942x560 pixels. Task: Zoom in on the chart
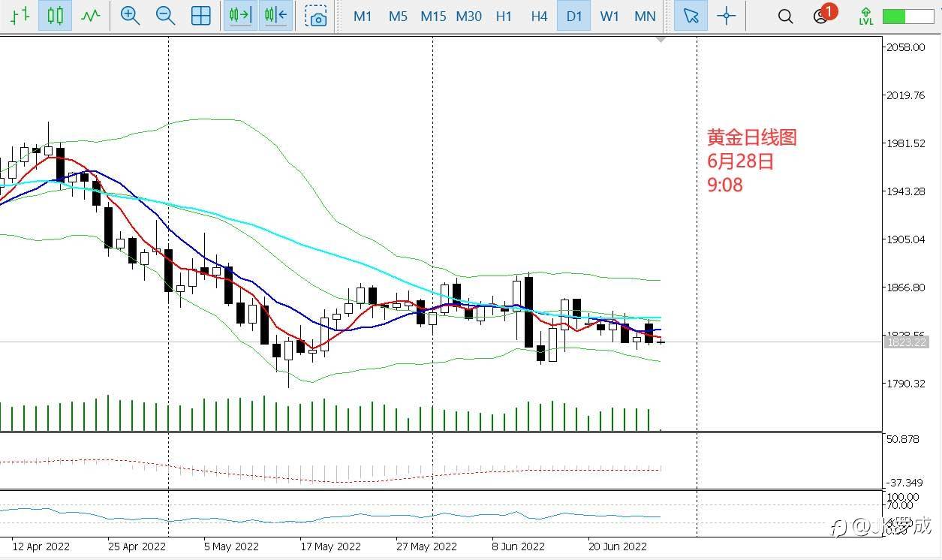click(x=130, y=16)
